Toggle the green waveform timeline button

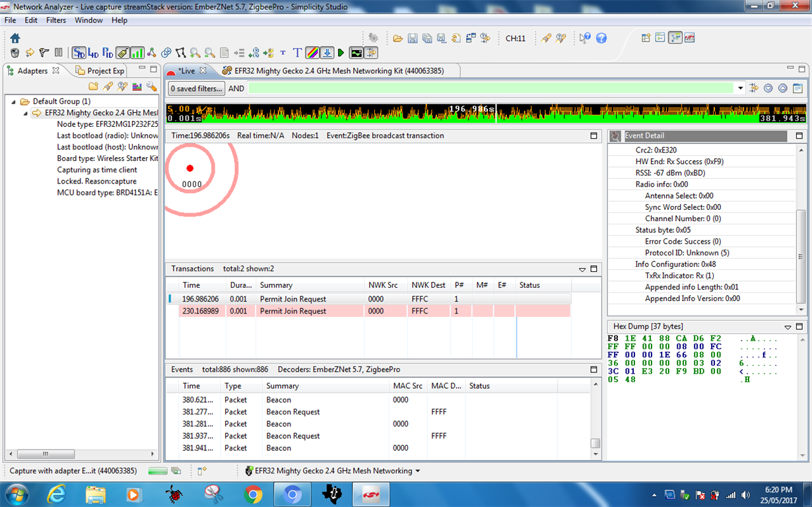356,53
